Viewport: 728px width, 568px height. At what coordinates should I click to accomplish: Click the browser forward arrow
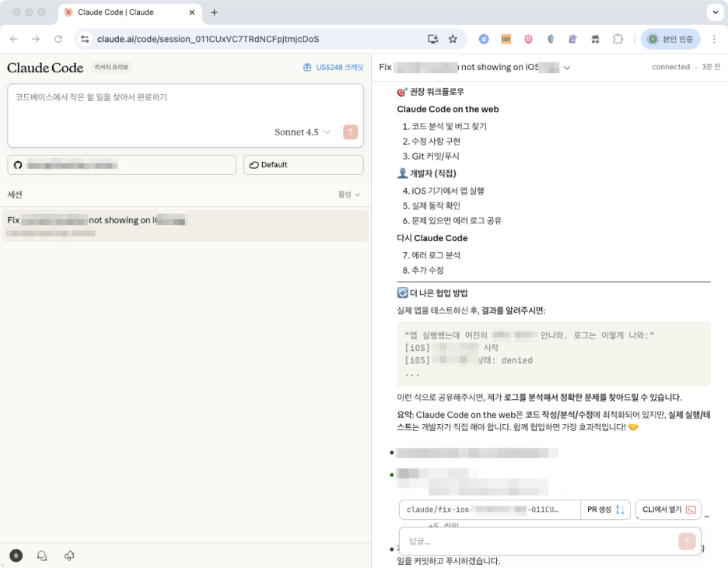[36, 39]
